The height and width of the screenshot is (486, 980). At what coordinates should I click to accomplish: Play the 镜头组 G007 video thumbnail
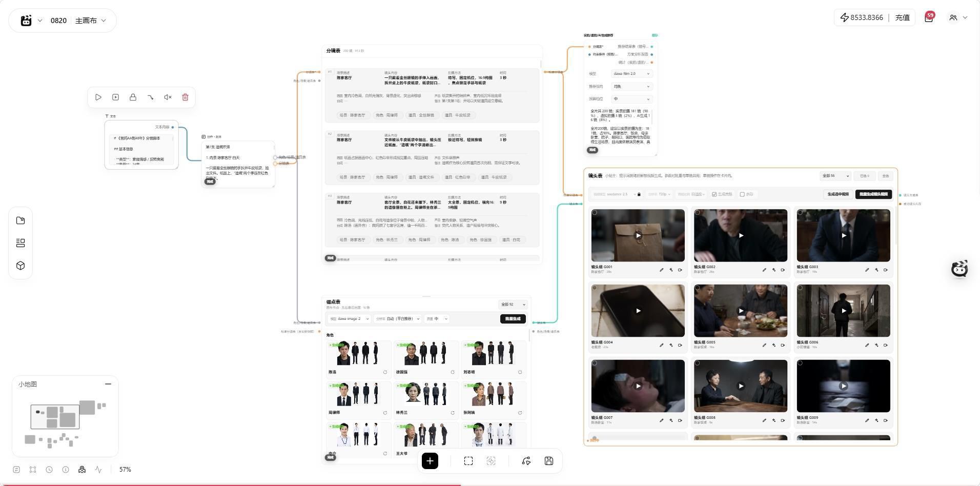click(638, 386)
